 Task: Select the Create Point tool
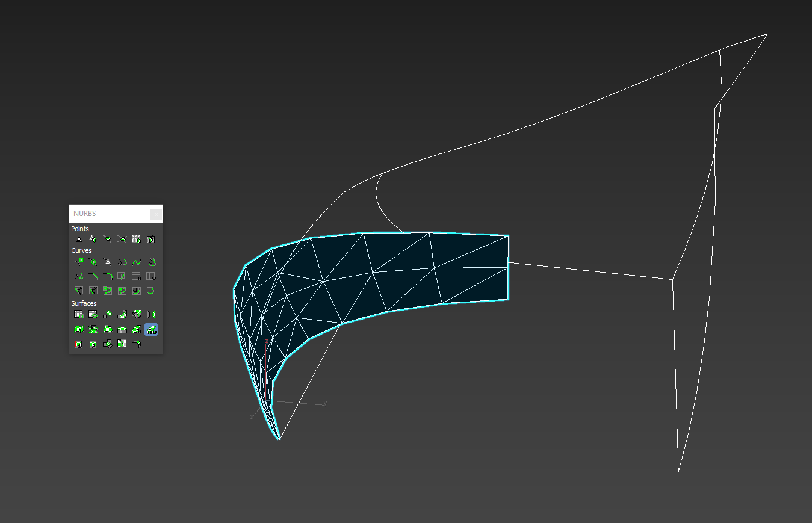point(79,239)
